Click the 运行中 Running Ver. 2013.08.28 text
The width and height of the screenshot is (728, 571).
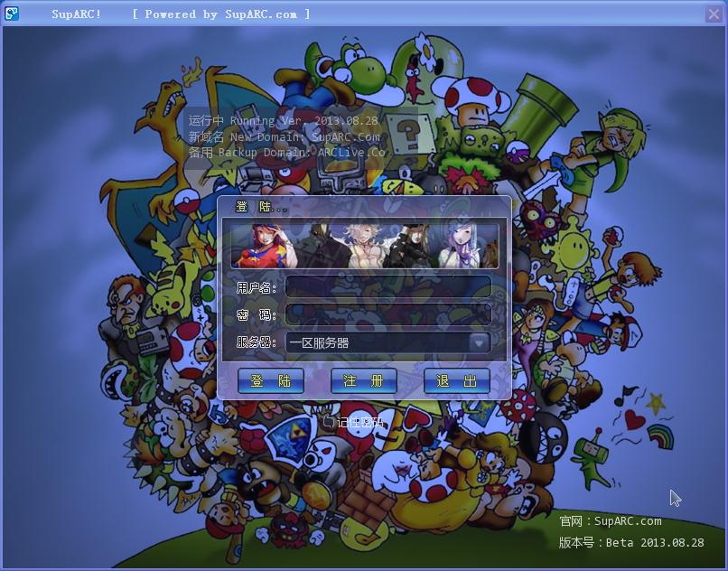283,121
